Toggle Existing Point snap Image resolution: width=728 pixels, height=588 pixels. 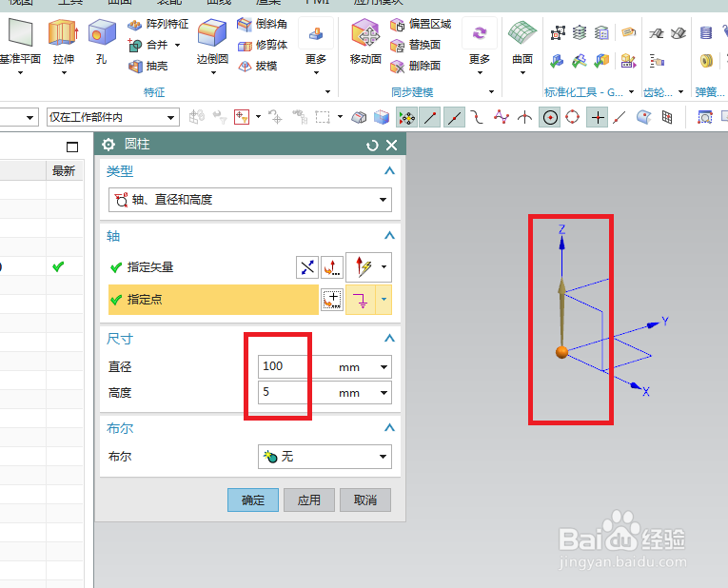pos(598,117)
